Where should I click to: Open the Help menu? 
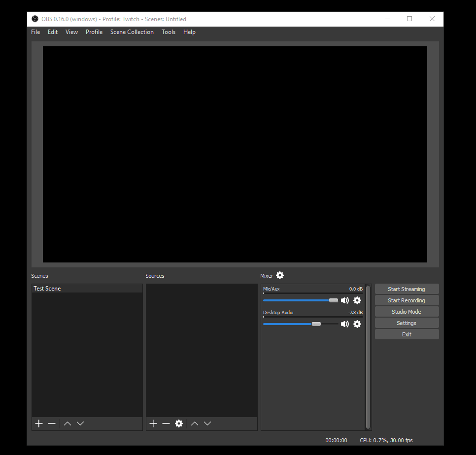tap(189, 32)
